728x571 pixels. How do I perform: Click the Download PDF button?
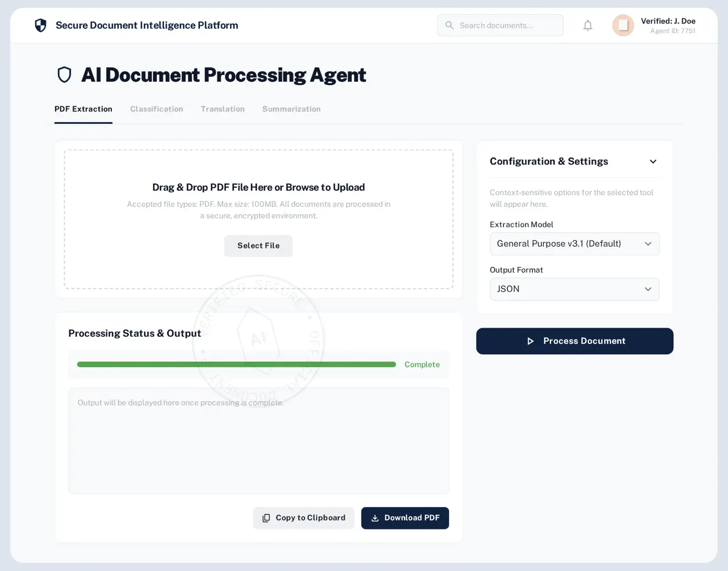(x=405, y=518)
